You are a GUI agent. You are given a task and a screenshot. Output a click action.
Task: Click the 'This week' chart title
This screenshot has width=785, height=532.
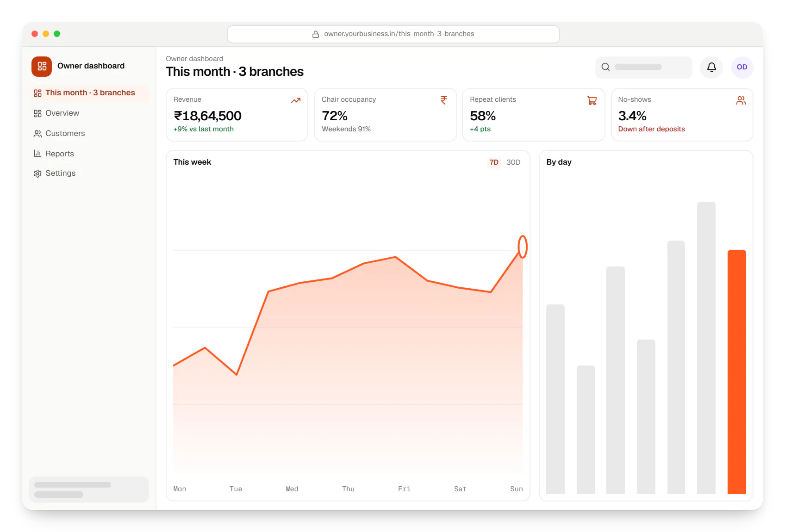(192, 162)
